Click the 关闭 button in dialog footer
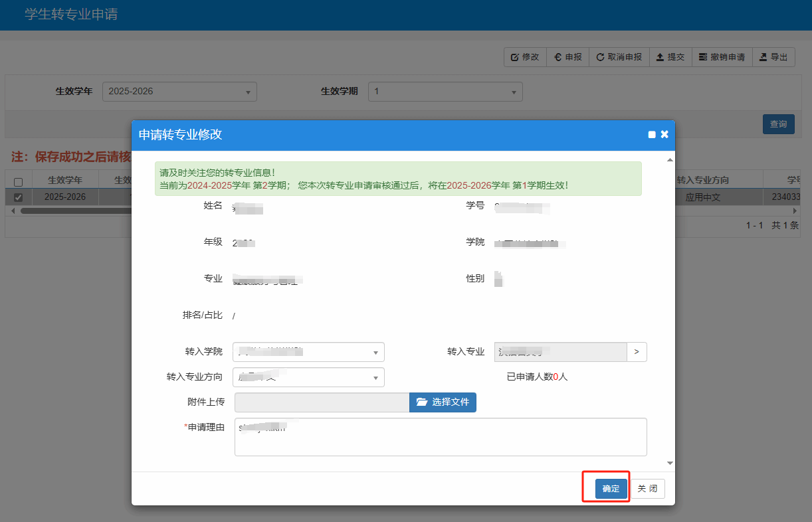The image size is (812, 522). pos(647,489)
